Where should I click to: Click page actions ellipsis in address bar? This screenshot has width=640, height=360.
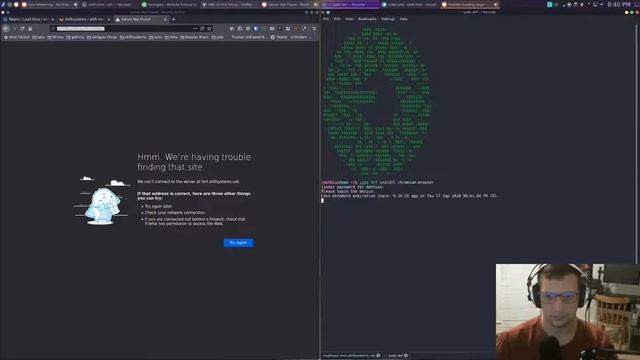point(195,29)
